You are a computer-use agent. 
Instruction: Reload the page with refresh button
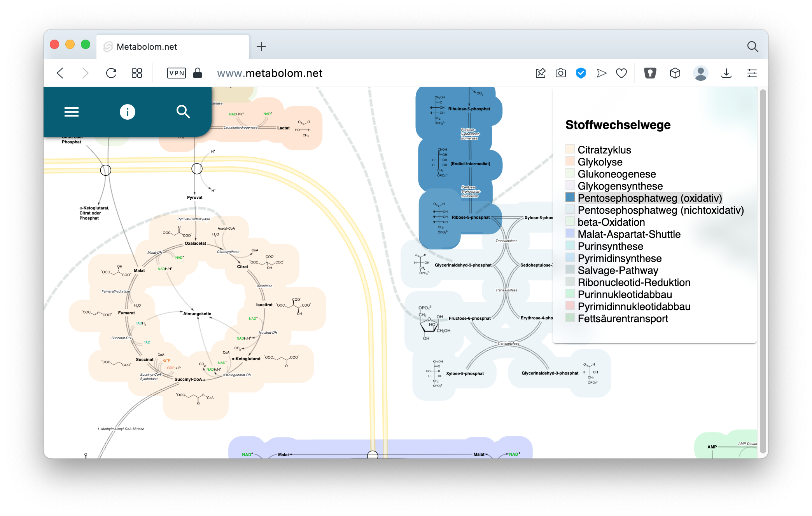(x=111, y=73)
